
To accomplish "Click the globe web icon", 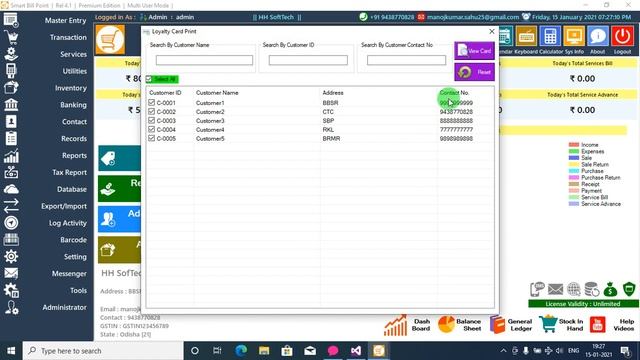I will coord(573,289).
